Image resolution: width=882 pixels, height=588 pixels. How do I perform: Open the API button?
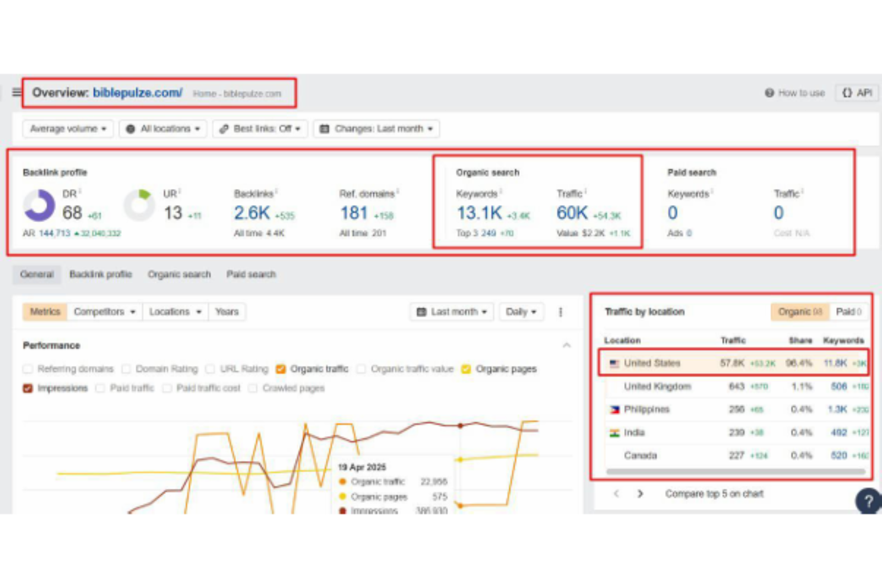(x=857, y=93)
